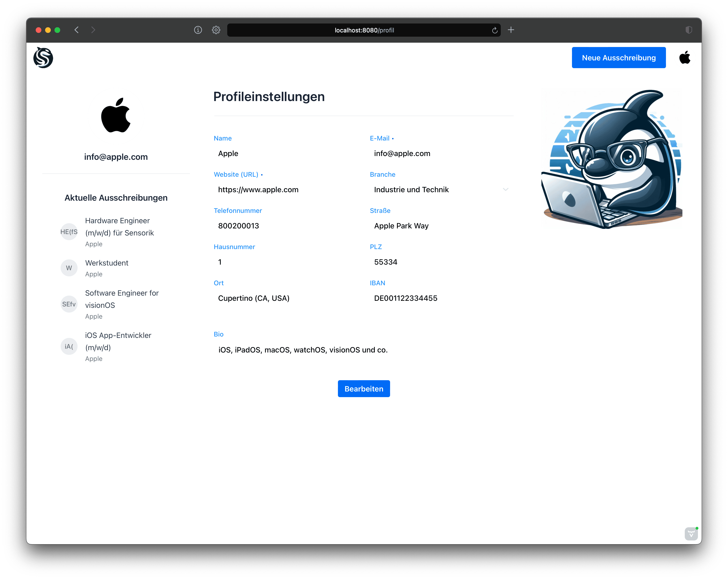Click the large Apple profile logo
Screen dimensions: 728x579
116,115
